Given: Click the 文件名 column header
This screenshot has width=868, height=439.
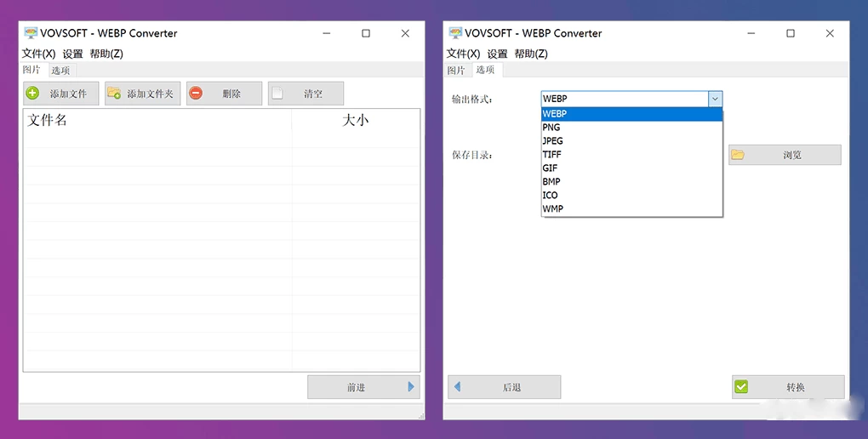Looking at the screenshot, I should [x=157, y=120].
